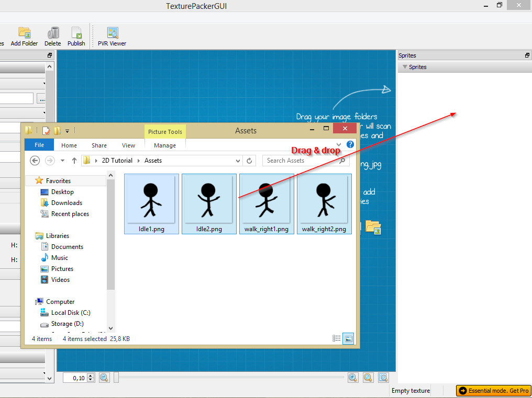Screen dimensions: 532x398
Task: Switch Explorer to details view
Action: pyautogui.click(x=337, y=339)
